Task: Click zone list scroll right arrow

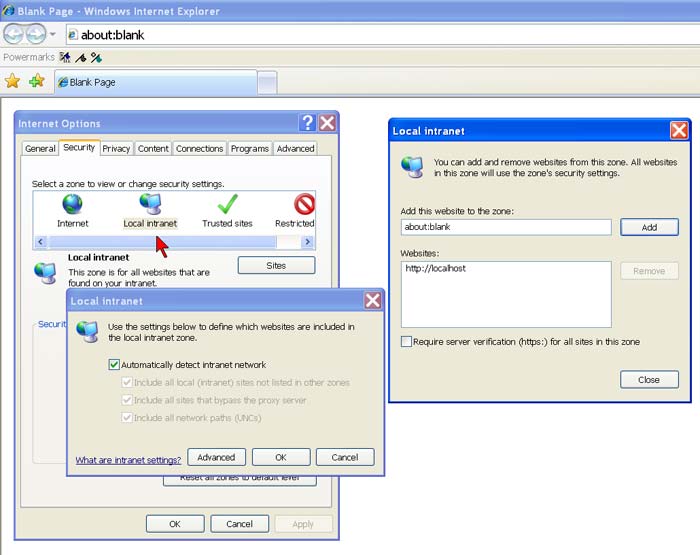Action: (308, 242)
